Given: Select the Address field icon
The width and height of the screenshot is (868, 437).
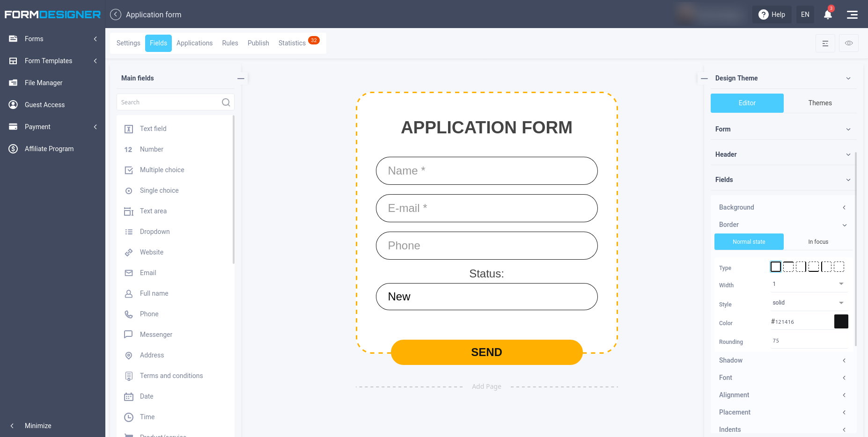Looking at the screenshot, I should (129, 356).
